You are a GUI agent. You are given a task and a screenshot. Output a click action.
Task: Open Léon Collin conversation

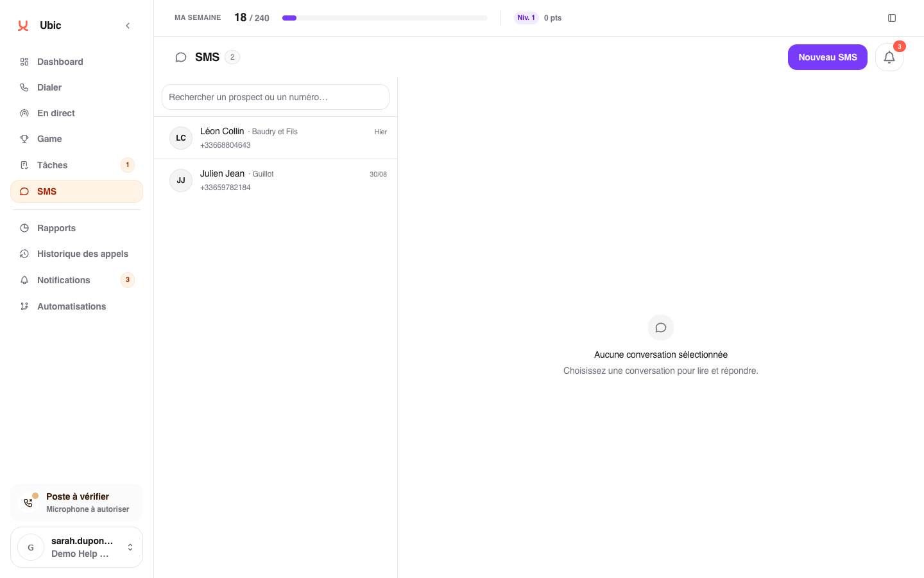pyautogui.click(x=275, y=138)
